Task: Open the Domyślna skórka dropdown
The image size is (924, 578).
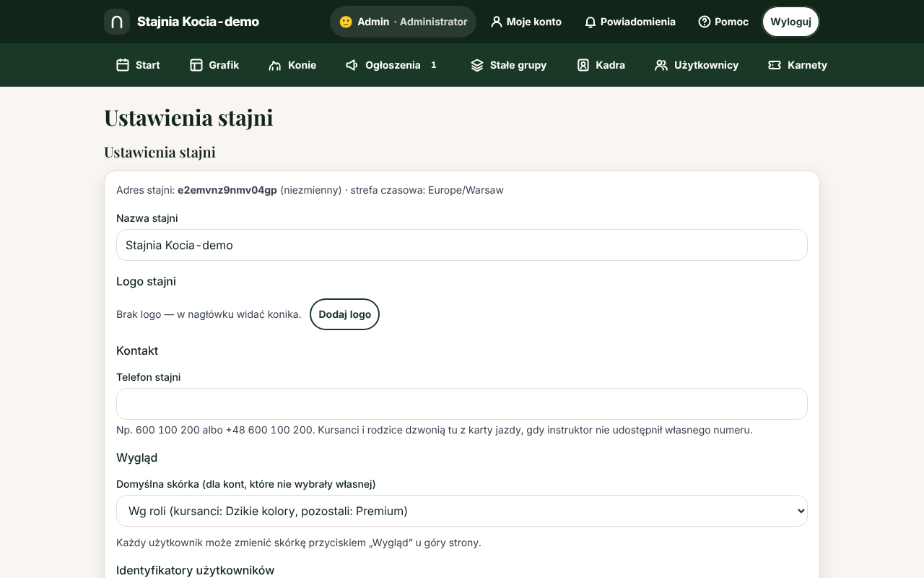Action: click(x=462, y=511)
